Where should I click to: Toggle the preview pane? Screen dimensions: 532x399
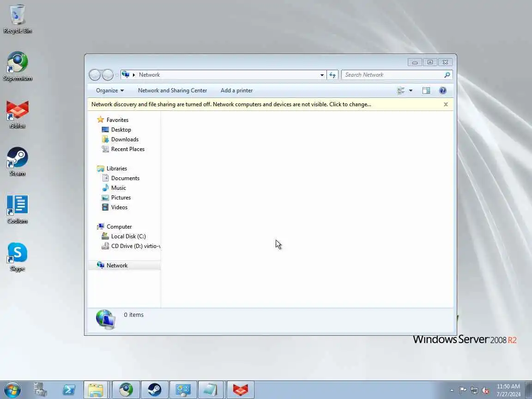pyautogui.click(x=426, y=91)
